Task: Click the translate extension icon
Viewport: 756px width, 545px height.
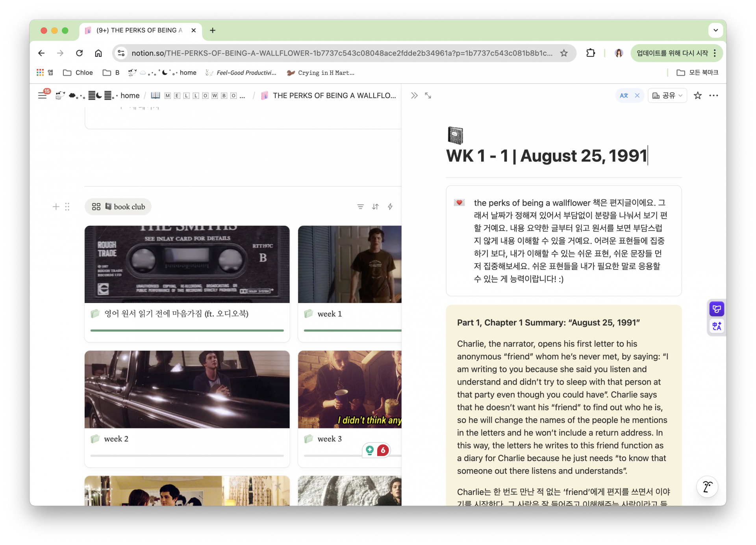Action: (x=717, y=326)
